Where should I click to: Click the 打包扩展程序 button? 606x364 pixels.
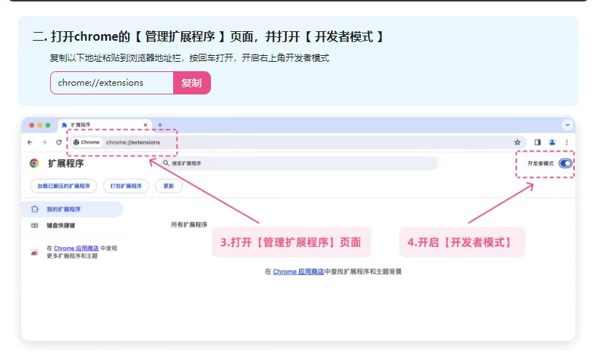pyautogui.click(x=126, y=186)
